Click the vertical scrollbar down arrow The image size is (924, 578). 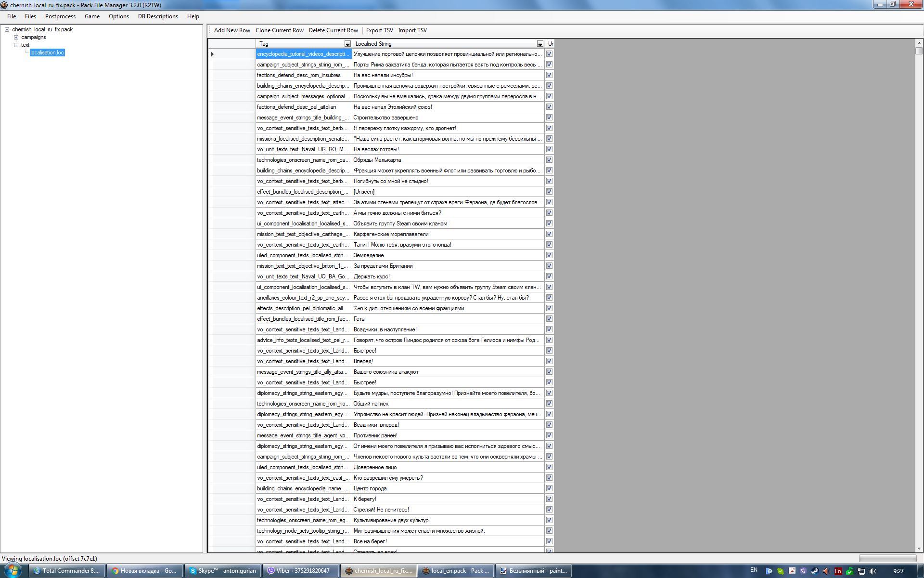pyautogui.click(x=919, y=549)
